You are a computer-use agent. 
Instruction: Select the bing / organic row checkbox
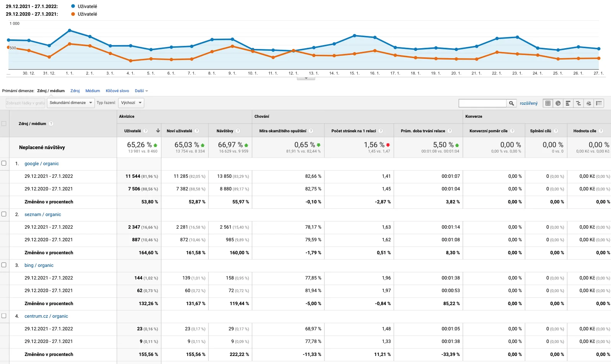(x=4, y=265)
